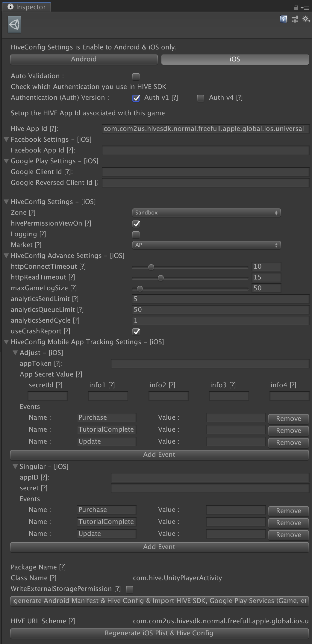Collapse the Facebook Settings section
This screenshot has height=644, width=312.
[x=6, y=140]
